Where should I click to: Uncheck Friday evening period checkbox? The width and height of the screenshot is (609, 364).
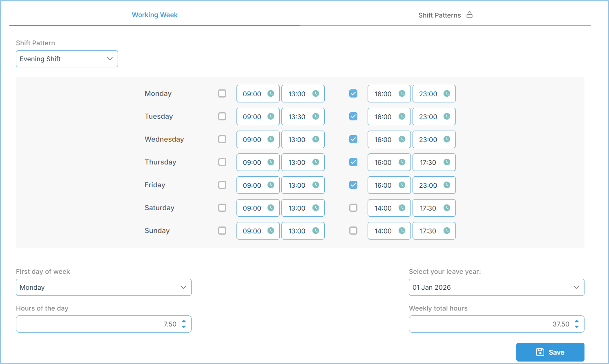tap(353, 185)
